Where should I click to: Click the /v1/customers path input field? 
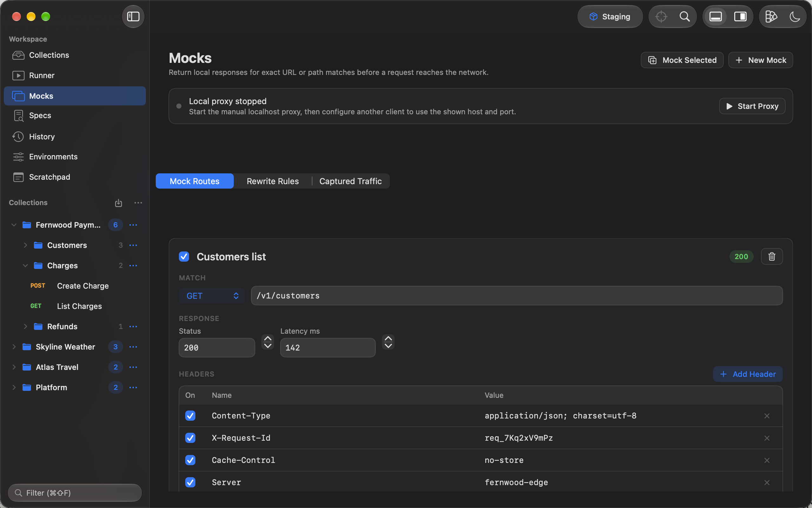(517, 296)
